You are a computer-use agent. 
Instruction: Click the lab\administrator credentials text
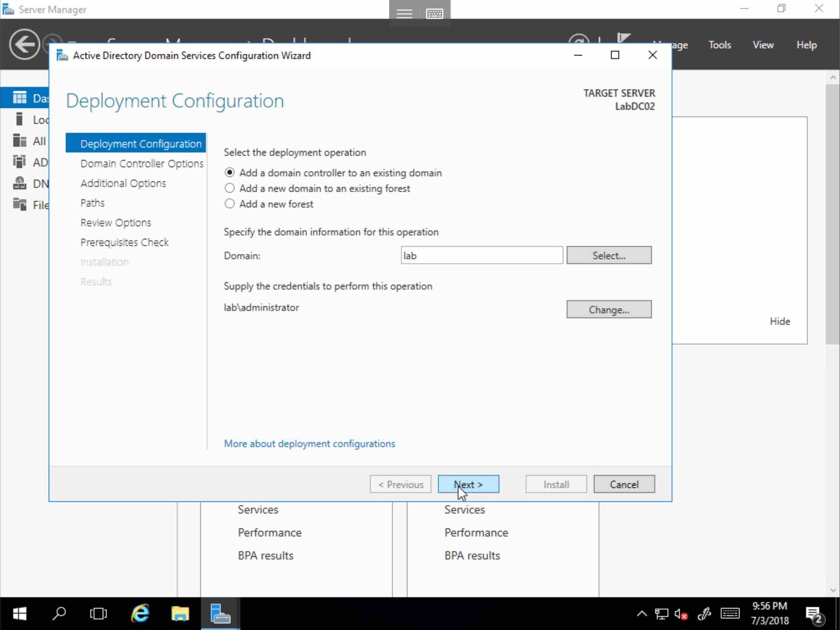[261, 307]
